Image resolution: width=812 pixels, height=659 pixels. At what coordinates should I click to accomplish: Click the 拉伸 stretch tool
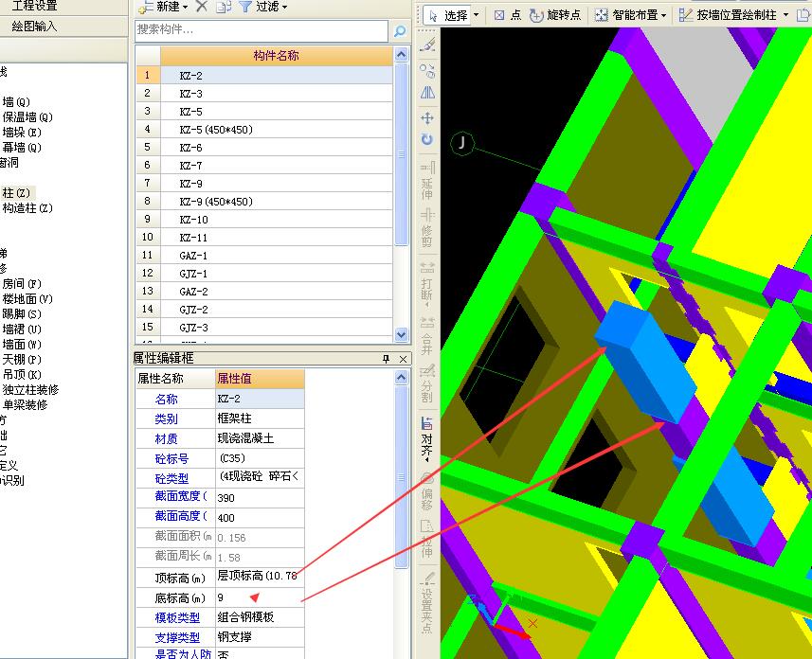[x=427, y=539]
